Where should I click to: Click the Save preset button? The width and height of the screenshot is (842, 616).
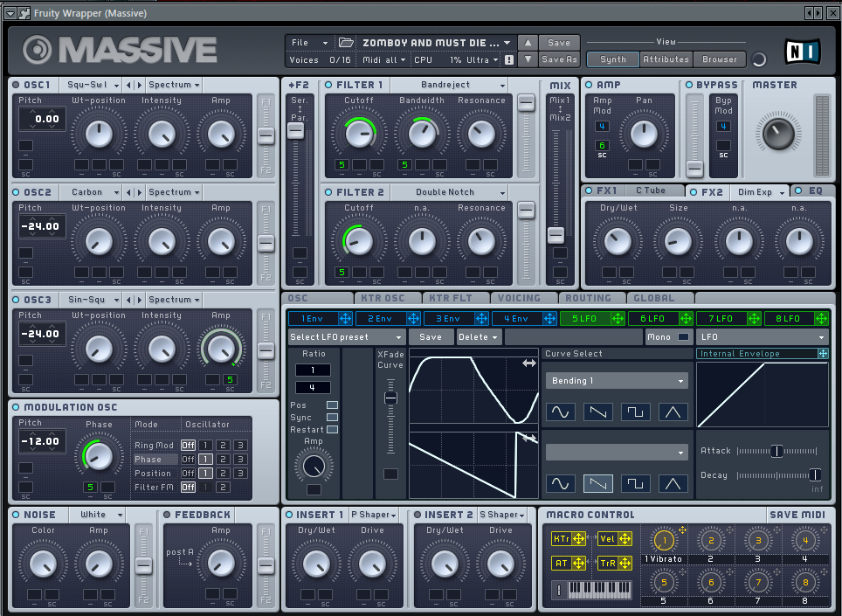click(559, 43)
